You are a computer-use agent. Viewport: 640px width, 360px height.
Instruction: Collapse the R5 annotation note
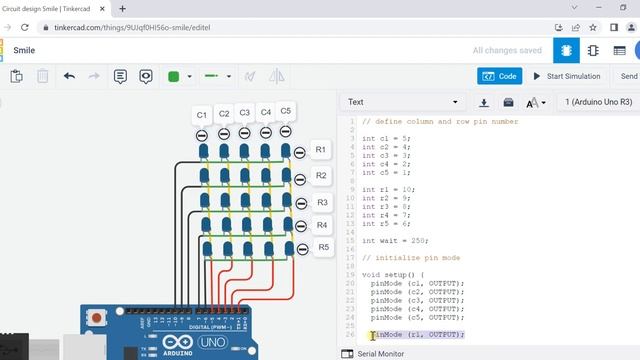point(302,249)
